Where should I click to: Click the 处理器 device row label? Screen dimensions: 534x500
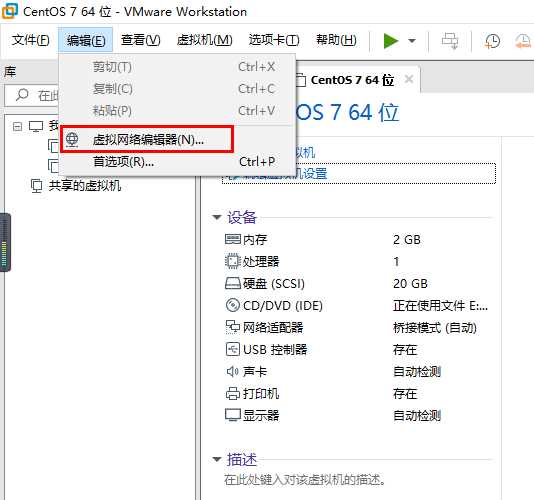[x=261, y=261]
